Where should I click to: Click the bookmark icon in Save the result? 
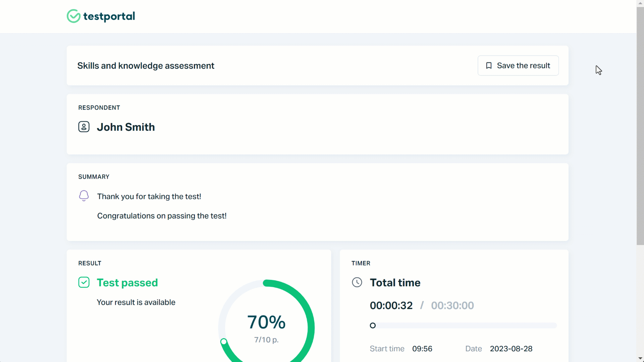pyautogui.click(x=489, y=66)
